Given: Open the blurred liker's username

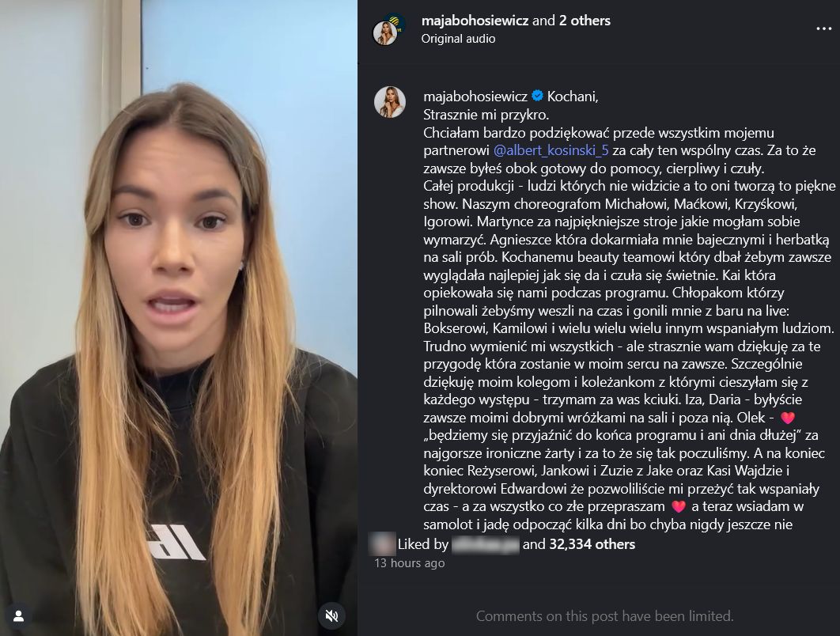Looking at the screenshot, I should click(486, 545).
